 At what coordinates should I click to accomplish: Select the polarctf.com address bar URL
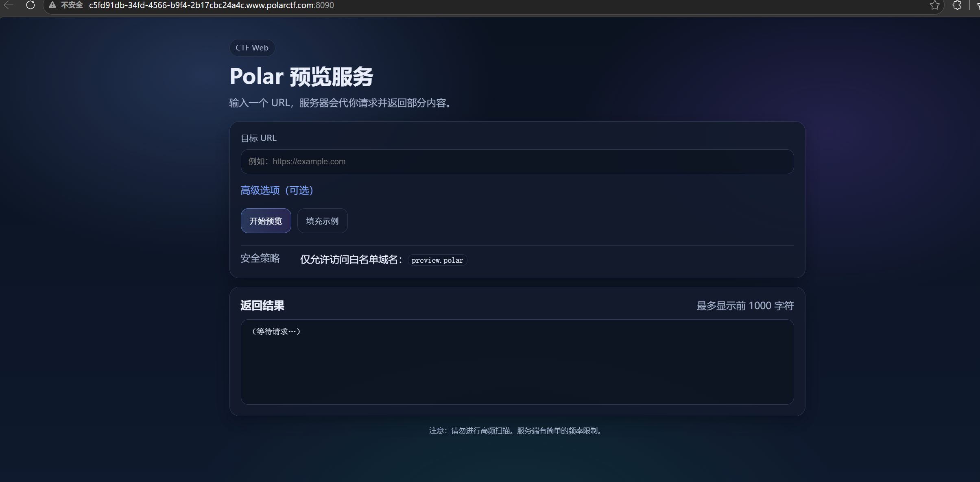[212, 5]
